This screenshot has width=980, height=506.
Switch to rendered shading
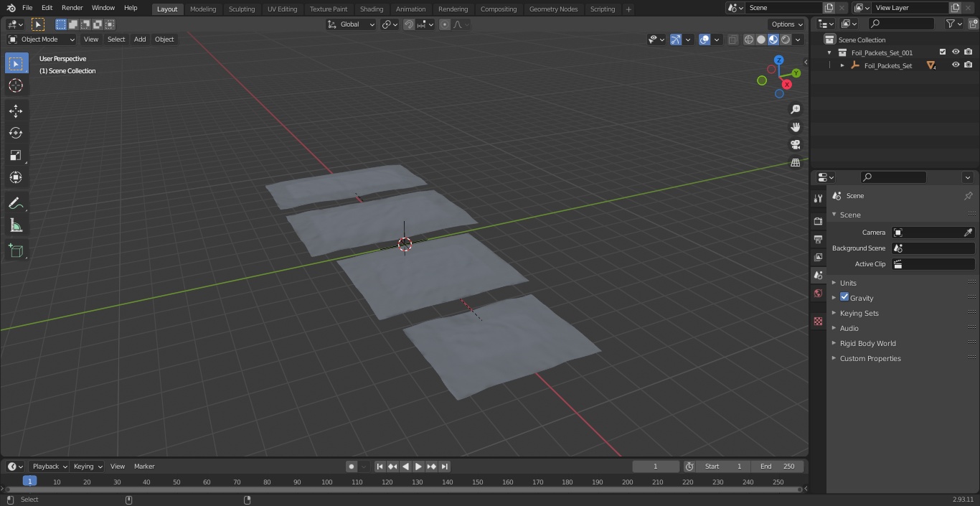pos(786,39)
